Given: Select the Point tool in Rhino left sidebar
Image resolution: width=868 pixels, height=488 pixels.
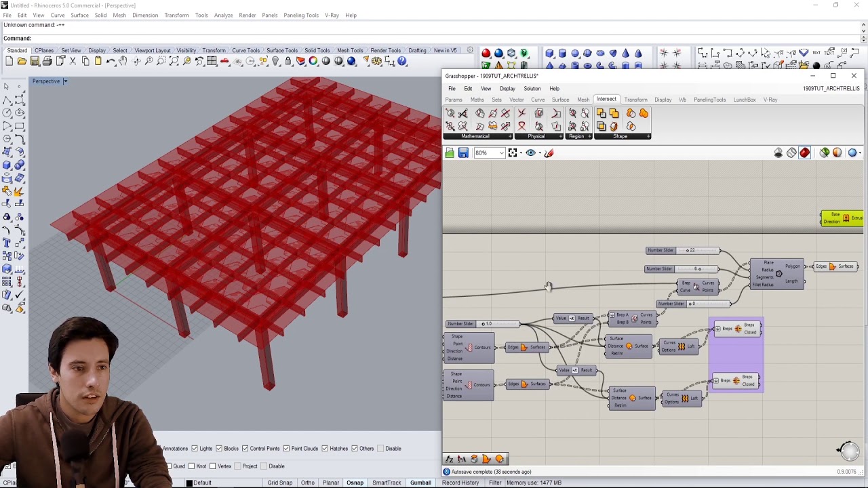Looking at the screenshot, I should click(19, 87).
